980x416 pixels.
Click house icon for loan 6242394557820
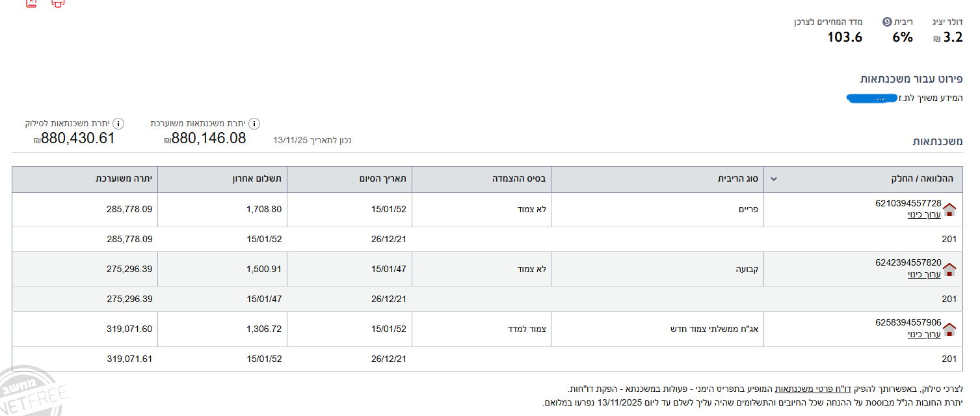pyautogui.click(x=949, y=269)
